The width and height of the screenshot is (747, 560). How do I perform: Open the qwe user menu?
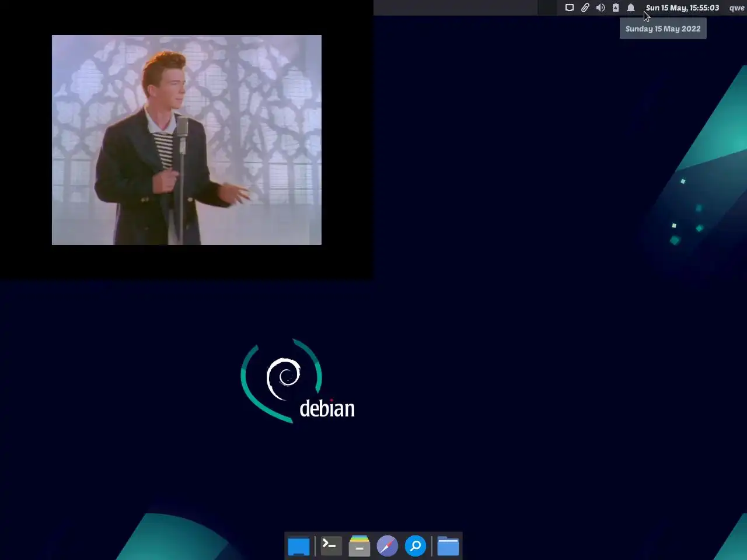(x=736, y=8)
